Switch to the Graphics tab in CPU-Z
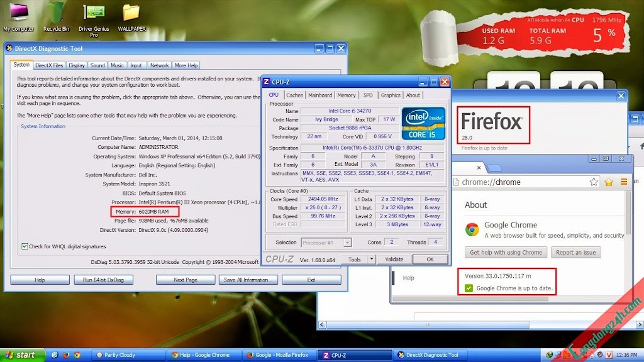Screen dimensions: 644x362 [x=390, y=96]
